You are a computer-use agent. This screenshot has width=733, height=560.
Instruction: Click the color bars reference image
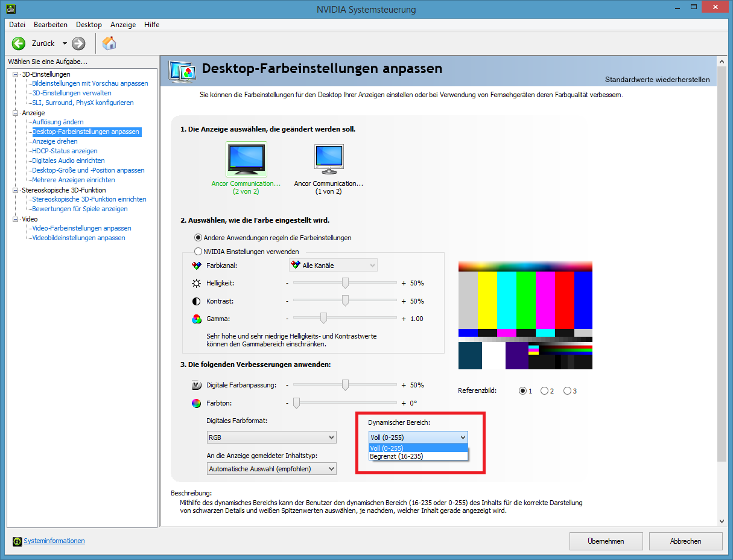tap(525, 315)
